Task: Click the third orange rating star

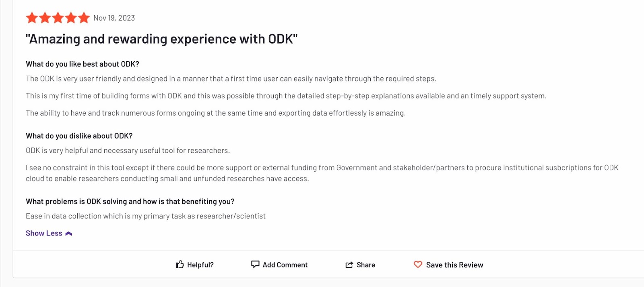Action: click(x=58, y=18)
